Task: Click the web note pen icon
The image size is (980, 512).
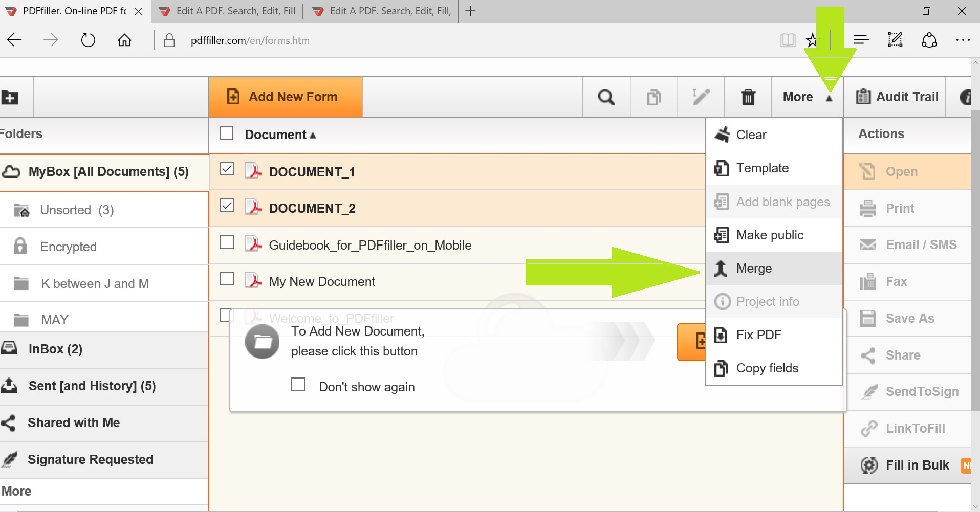Action: pyautogui.click(x=895, y=40)
